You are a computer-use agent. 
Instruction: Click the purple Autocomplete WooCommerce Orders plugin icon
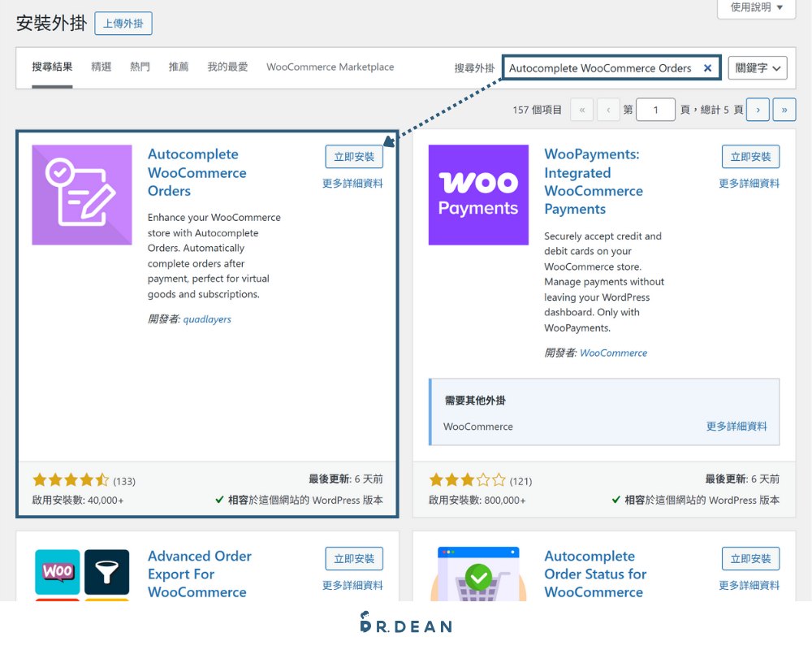click(x=81, y=194)
